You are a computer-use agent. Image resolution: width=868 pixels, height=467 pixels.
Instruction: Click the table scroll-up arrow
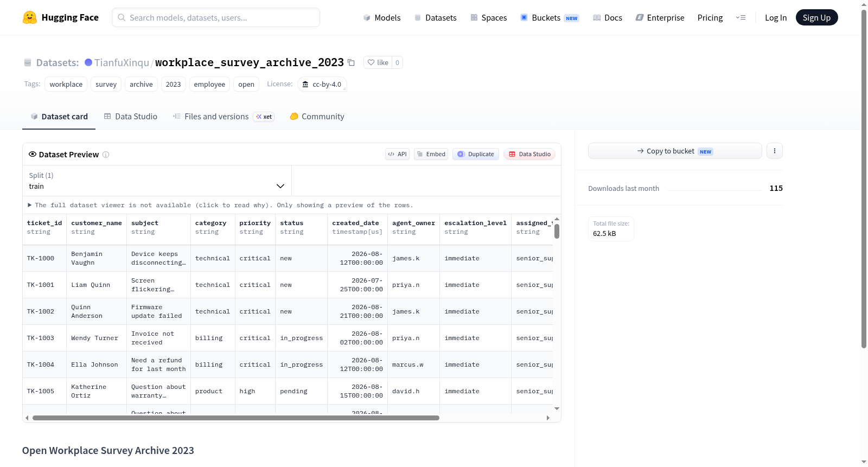coord(557,219)
